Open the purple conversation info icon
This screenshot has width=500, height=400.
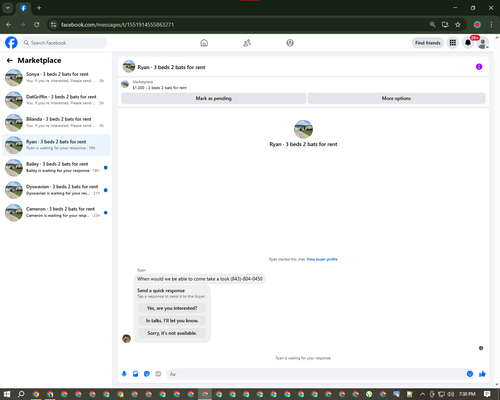pos(479,67)
